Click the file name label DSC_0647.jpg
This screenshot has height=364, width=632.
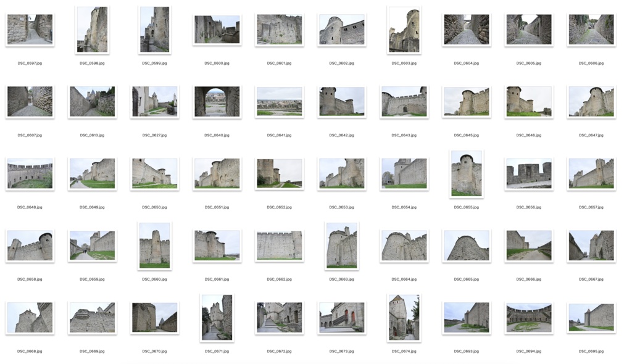click(x=591, y=136)
